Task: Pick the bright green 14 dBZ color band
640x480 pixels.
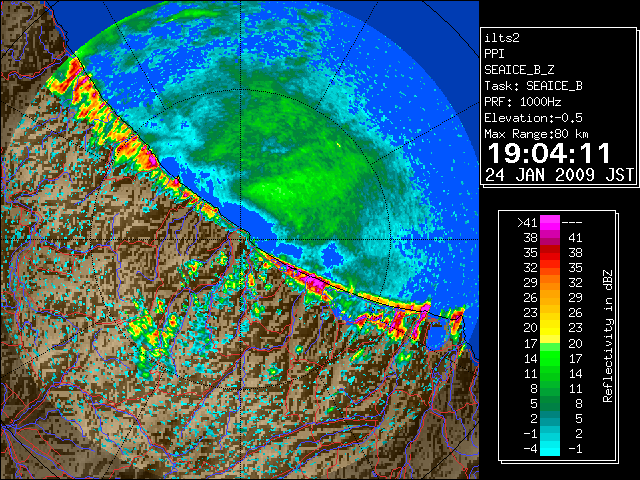Action: point(550,358)
